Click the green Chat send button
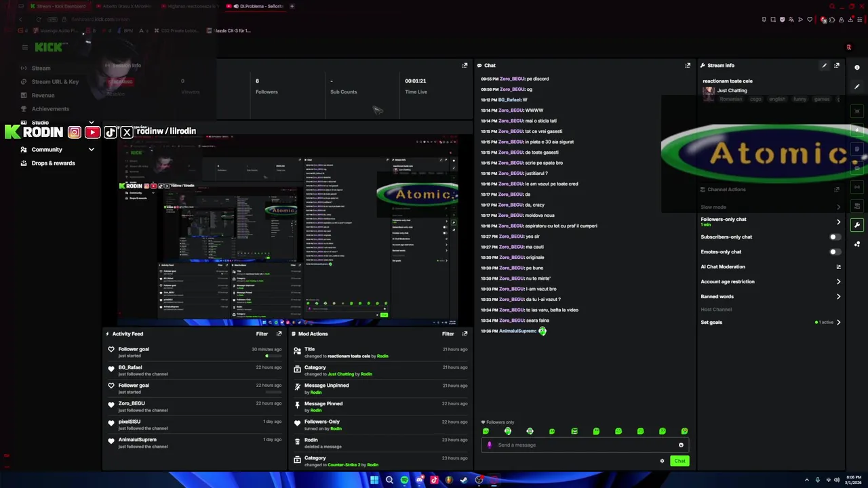Viewport: 868px width, 488px height. click(679, 461)
